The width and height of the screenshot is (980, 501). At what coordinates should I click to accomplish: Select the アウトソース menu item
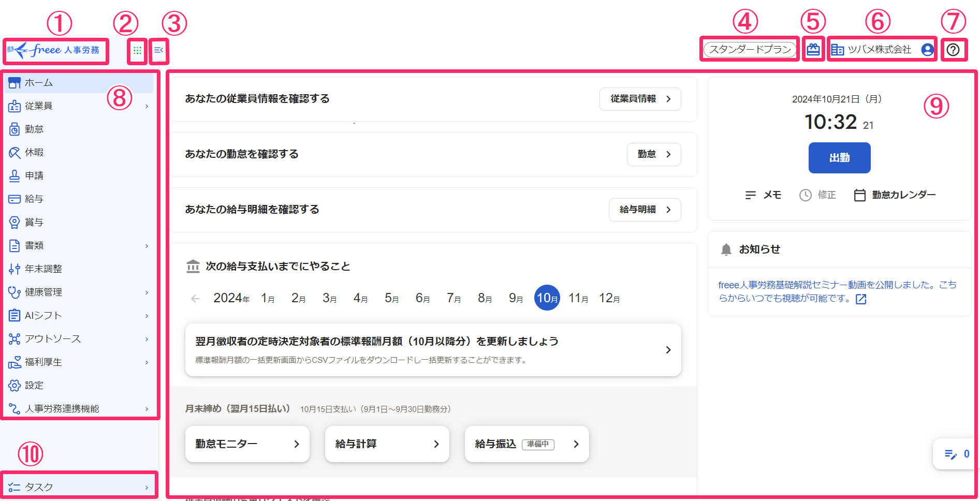pos(79,339)
